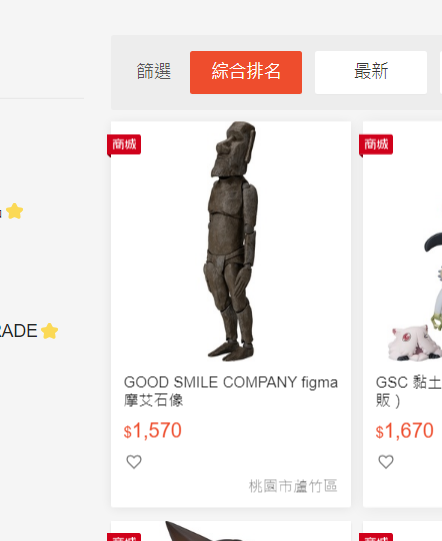
Task: Favorite the Moai figma with heart icon
Action: click(134, 462)
